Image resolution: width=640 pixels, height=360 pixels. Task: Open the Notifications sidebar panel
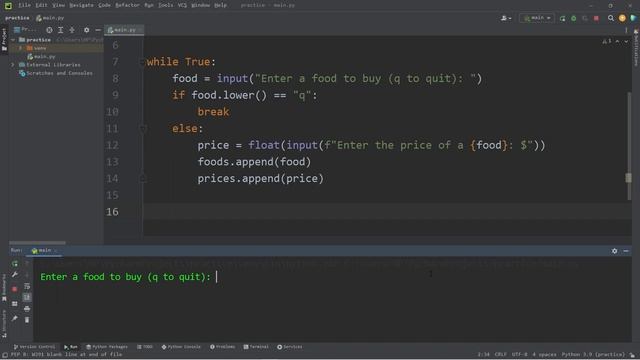[x=636, y=47]
